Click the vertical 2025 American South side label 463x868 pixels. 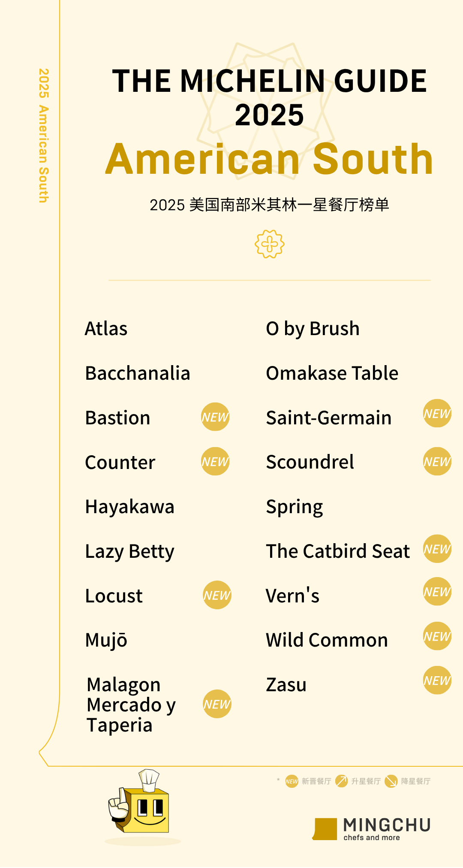tap(44, 136)
